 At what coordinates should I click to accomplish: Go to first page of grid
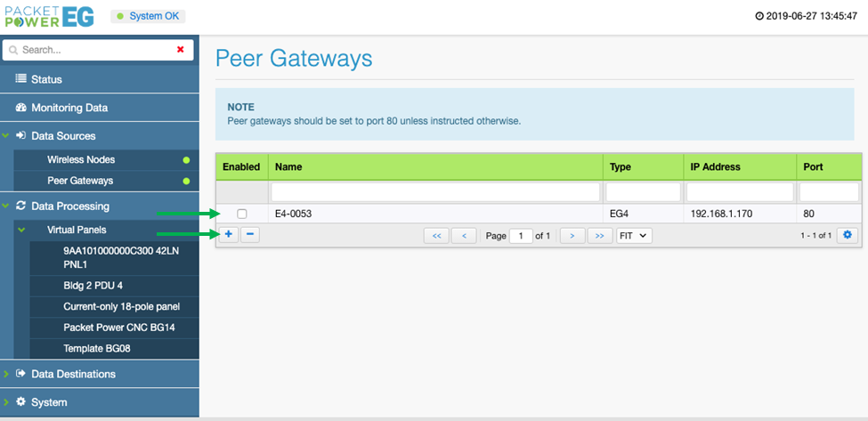tap(435, 236)
